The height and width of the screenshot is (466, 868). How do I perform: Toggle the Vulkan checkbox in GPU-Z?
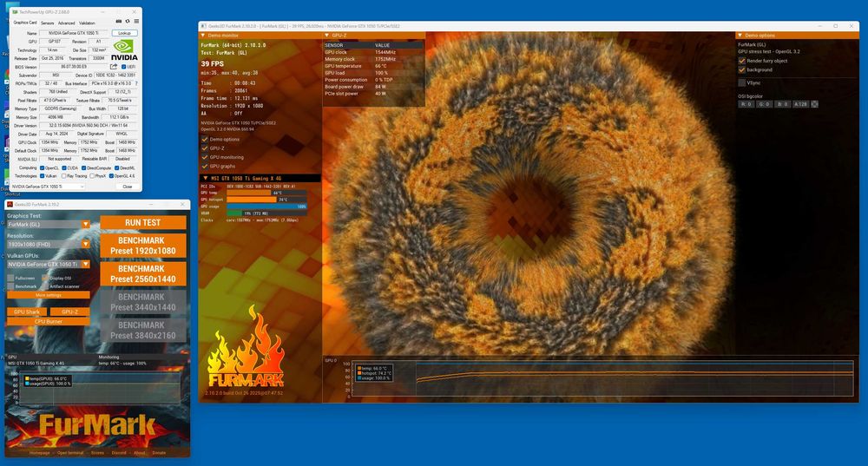[42, 176]
